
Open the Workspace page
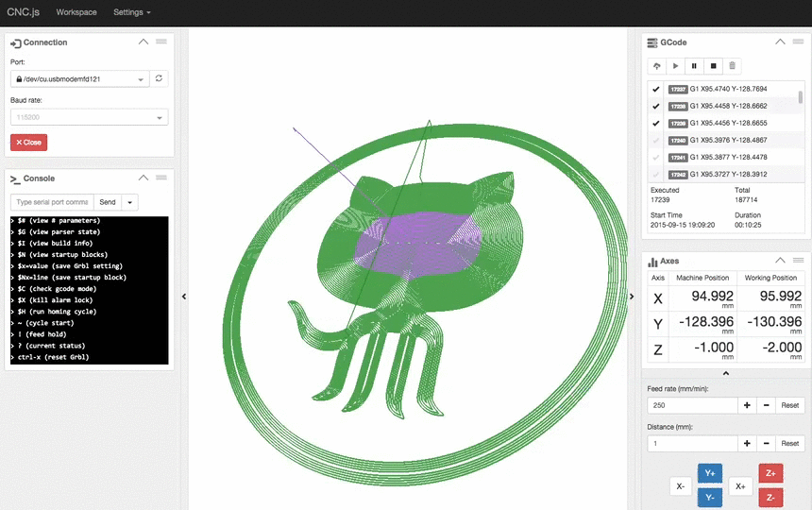[76, 12]
